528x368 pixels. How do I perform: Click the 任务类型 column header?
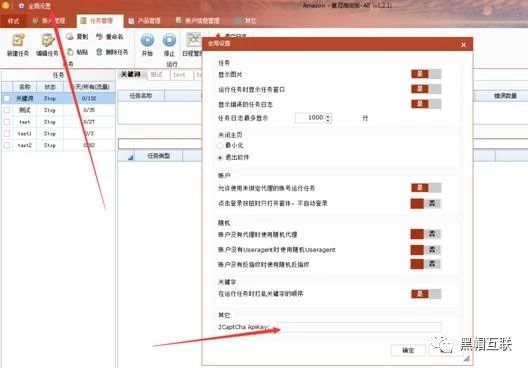coord(159,156)
